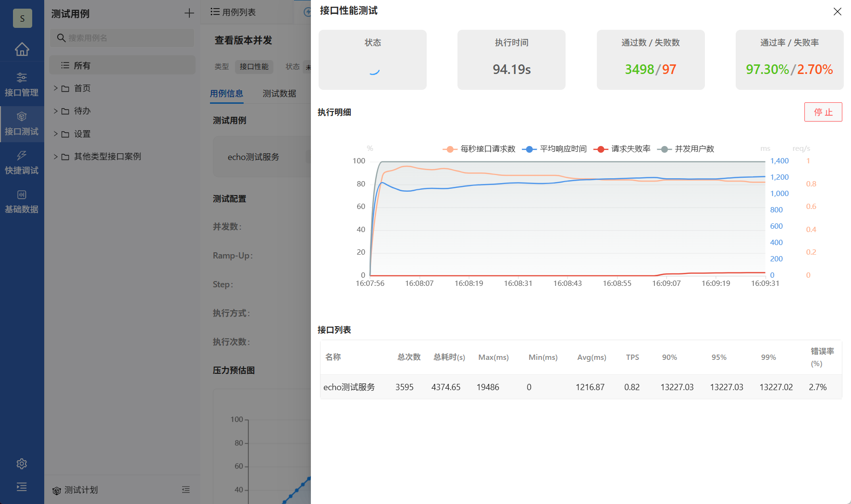Open 基础数据 in the sidebar
851x504 pixels.
click(22, 201)
